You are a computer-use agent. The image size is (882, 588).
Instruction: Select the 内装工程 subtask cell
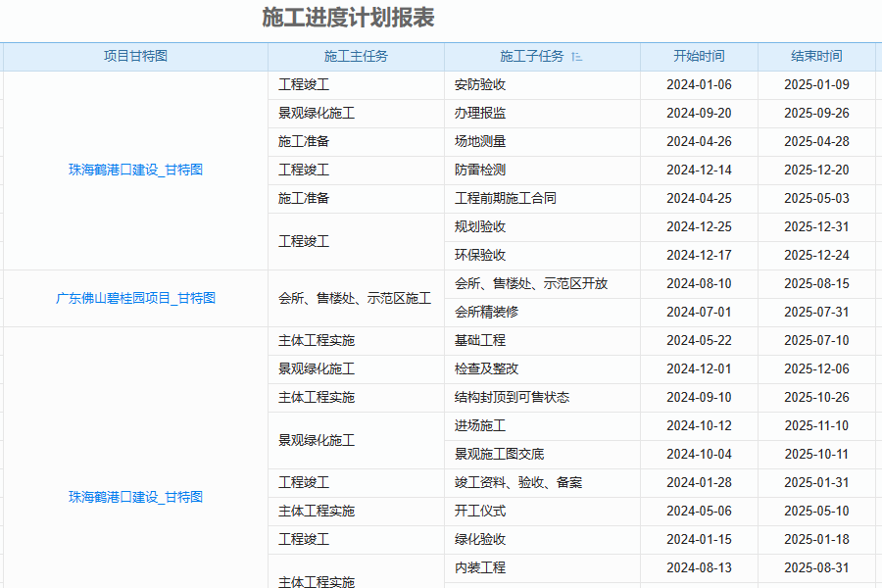[542, 567]
